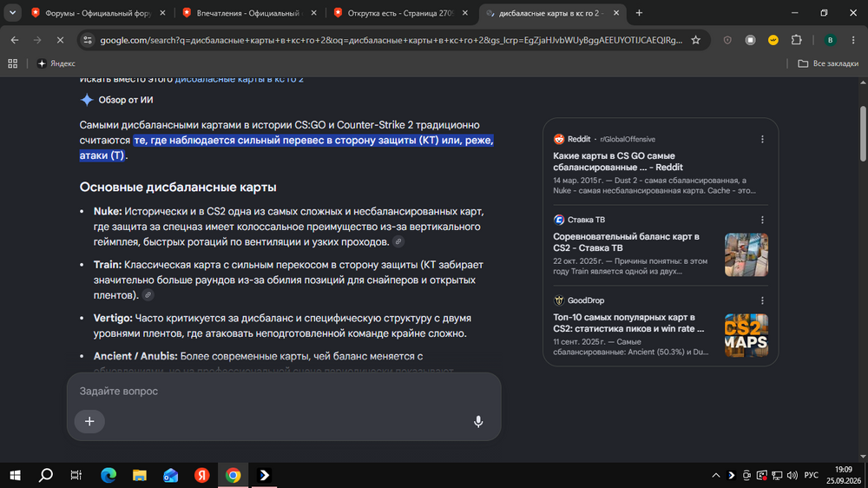868x488 pixels.
Task: Open the Extensions puzzle menu
Action: point(796,40)
